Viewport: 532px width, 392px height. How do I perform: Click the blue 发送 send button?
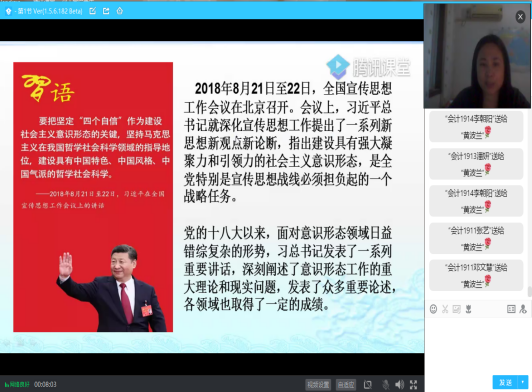click(x=505, y=382)
